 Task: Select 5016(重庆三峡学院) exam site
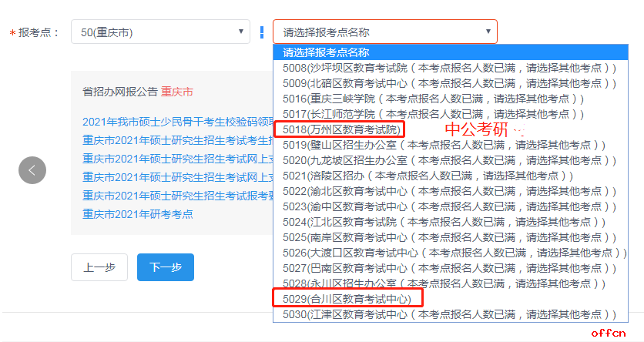[434, 99]
